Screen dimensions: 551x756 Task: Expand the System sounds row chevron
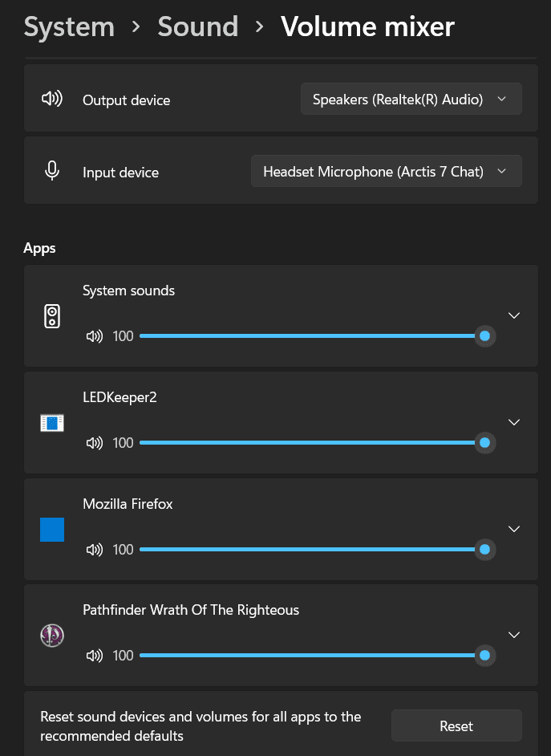pos(514,315)
